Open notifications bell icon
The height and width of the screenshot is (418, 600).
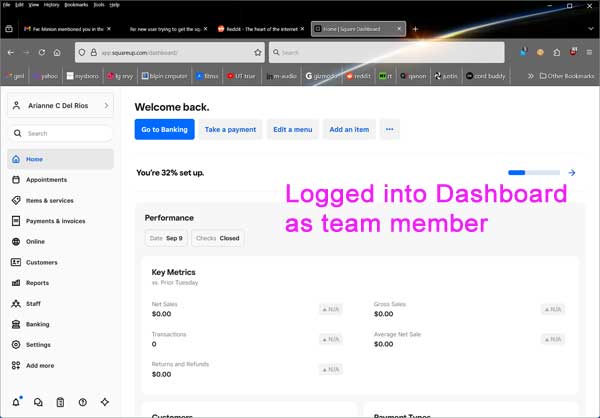point(16,402)
